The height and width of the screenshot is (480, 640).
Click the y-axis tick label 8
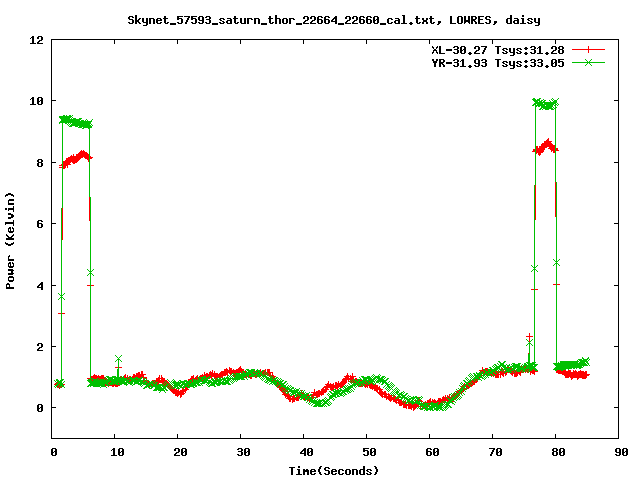click(40, 163)
